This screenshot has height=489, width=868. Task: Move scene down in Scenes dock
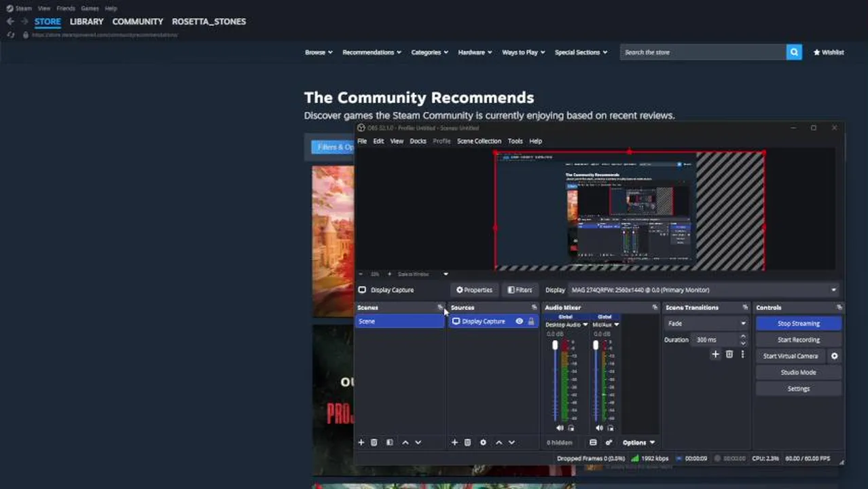pos(418,443)
